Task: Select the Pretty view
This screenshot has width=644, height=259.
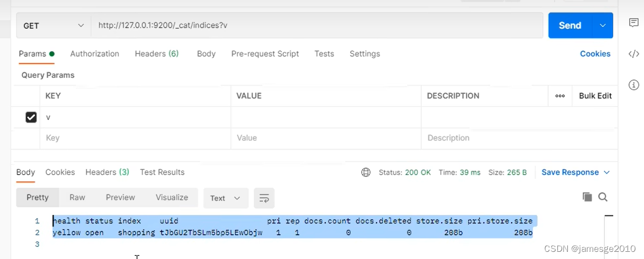Action: (37, 197)
